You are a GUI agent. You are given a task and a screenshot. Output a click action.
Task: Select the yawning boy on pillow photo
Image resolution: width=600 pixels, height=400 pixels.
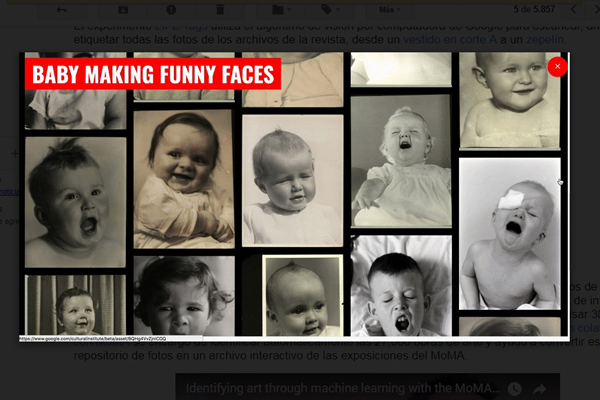(x=401, y=286)
